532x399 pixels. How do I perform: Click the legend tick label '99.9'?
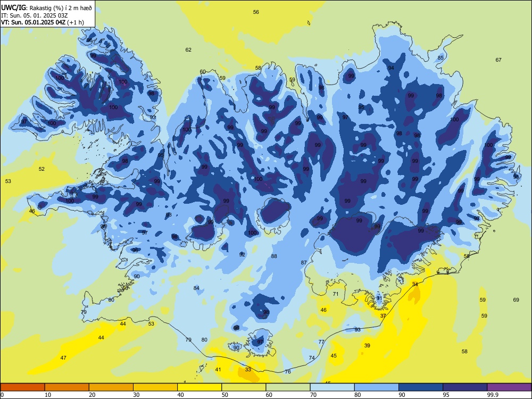pos(493,395)
